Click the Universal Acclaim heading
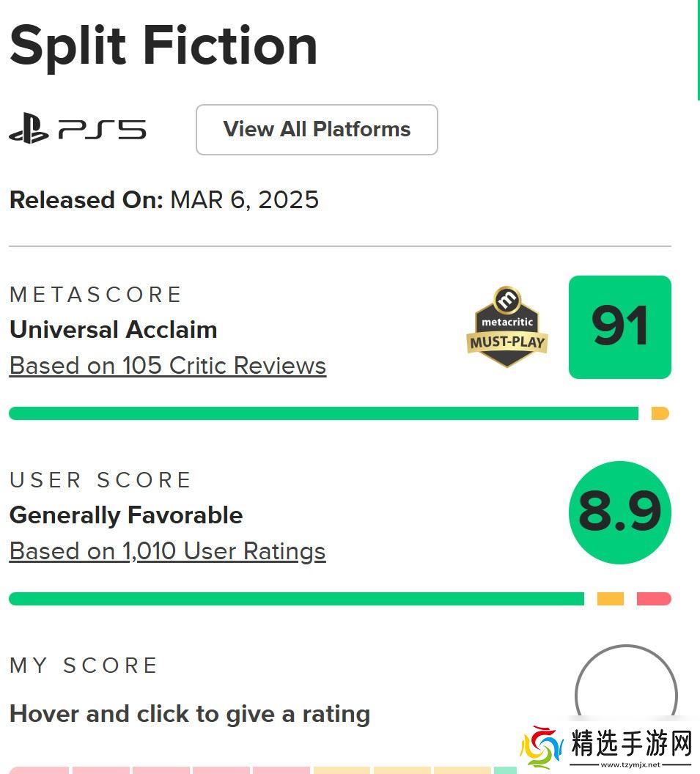This screenshot has width=700, height=774. tap(113, 330)
